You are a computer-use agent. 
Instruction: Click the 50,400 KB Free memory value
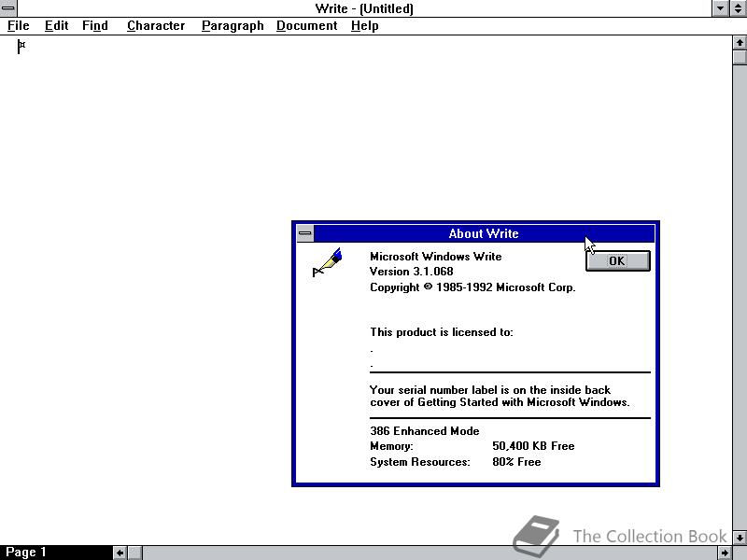pos(533,446)
